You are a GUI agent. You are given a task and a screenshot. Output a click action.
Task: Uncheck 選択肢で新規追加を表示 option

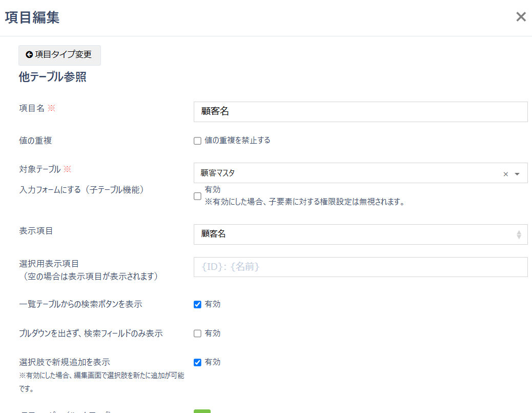point(197,362)
